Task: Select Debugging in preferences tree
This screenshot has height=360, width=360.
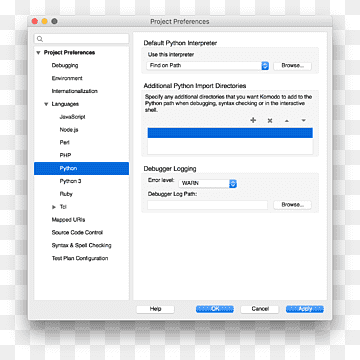Action: pyautogui.click(x=65, y=65)
